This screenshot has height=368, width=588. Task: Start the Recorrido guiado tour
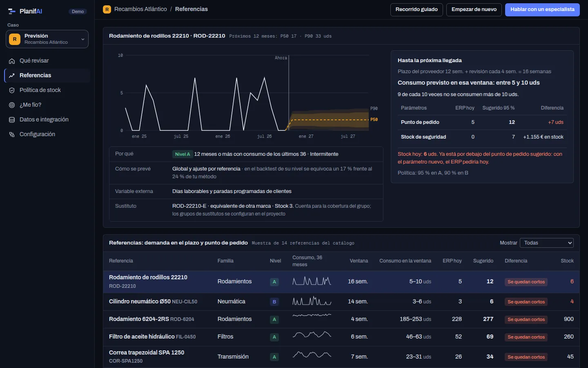[416, 9]
